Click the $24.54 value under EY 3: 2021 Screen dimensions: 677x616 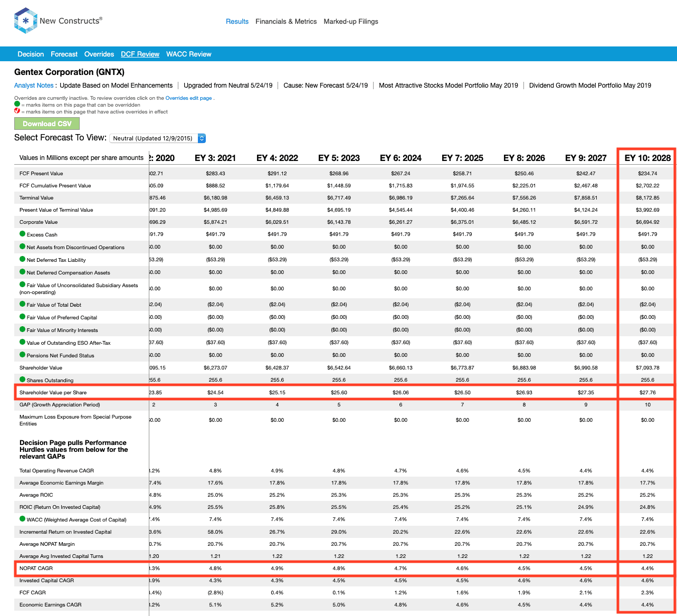[215, 393]
